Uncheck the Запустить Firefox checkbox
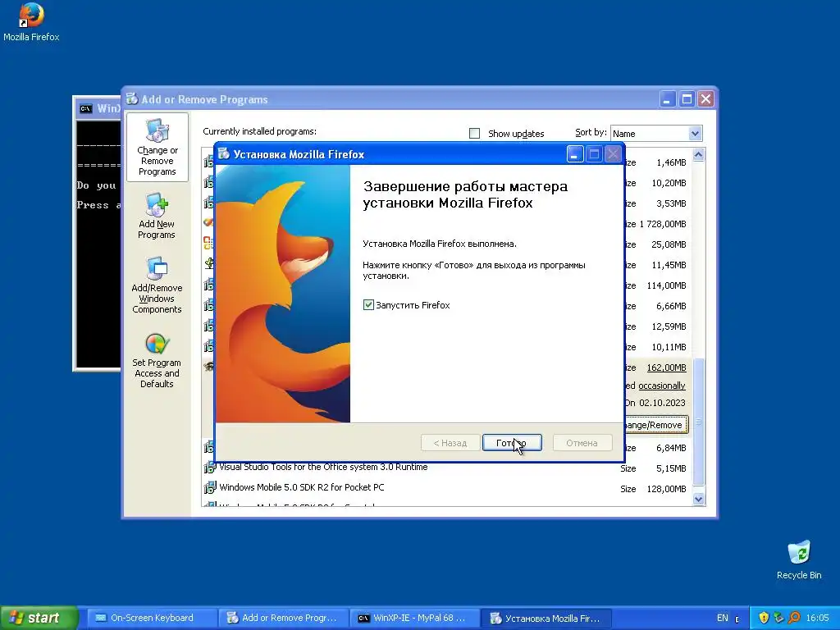840x630 pixels. pyautogui.click(x=368, y=305)
